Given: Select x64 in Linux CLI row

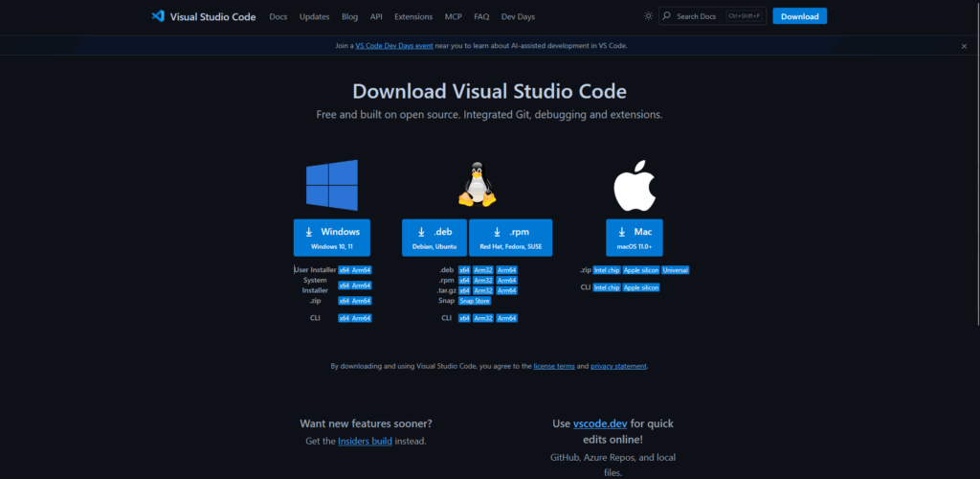Looking at the screenshot, I should (464, 318).
